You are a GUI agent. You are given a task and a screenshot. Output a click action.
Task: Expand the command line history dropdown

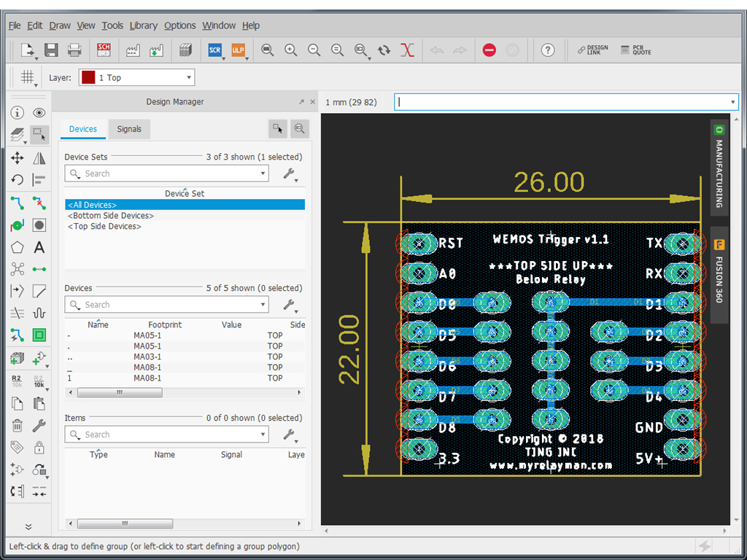(732, 102)
